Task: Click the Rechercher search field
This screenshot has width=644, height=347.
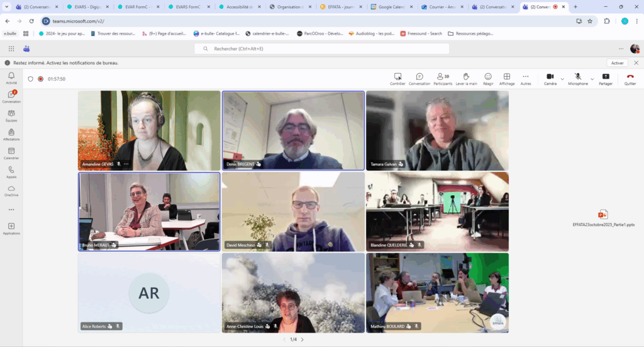Action: pos(322,48)
